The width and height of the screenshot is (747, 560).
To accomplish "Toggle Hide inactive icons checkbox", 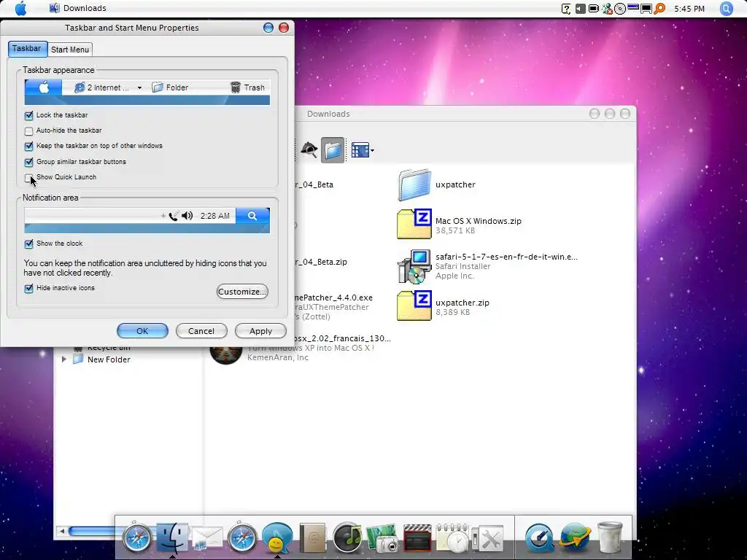I will (x=28, y=288).
